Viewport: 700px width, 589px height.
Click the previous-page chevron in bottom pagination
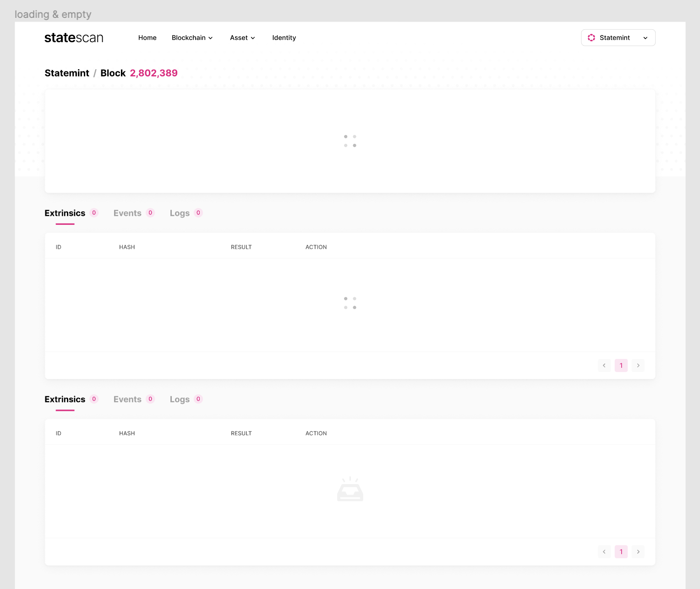(x=604, y=551)
